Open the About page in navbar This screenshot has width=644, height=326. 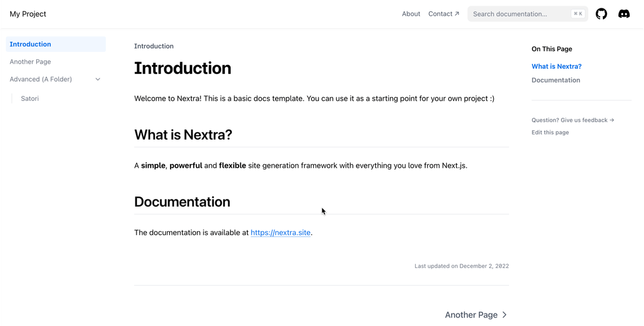pyautogui.click(x=411, y=14)
